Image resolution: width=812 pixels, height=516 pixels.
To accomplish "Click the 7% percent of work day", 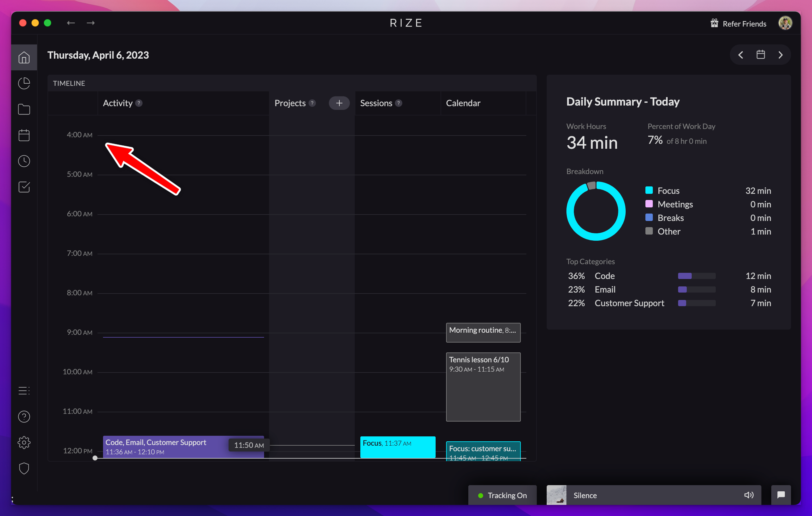I will (x=655, y=140).
